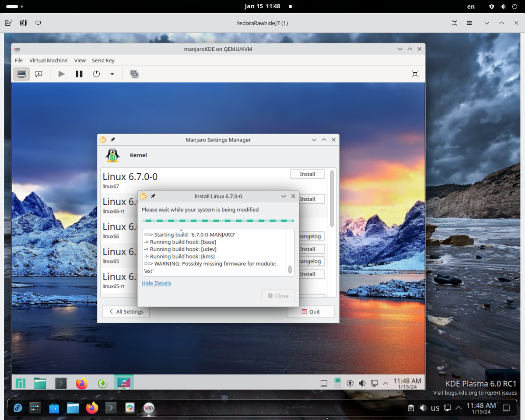Show virtual hardware details in virt-manager

[x=38, y=74]
